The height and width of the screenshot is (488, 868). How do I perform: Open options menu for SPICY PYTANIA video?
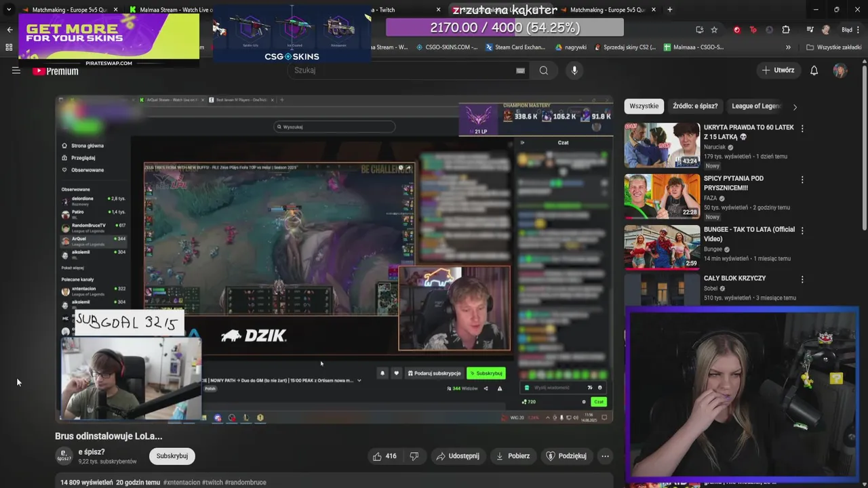802,180
